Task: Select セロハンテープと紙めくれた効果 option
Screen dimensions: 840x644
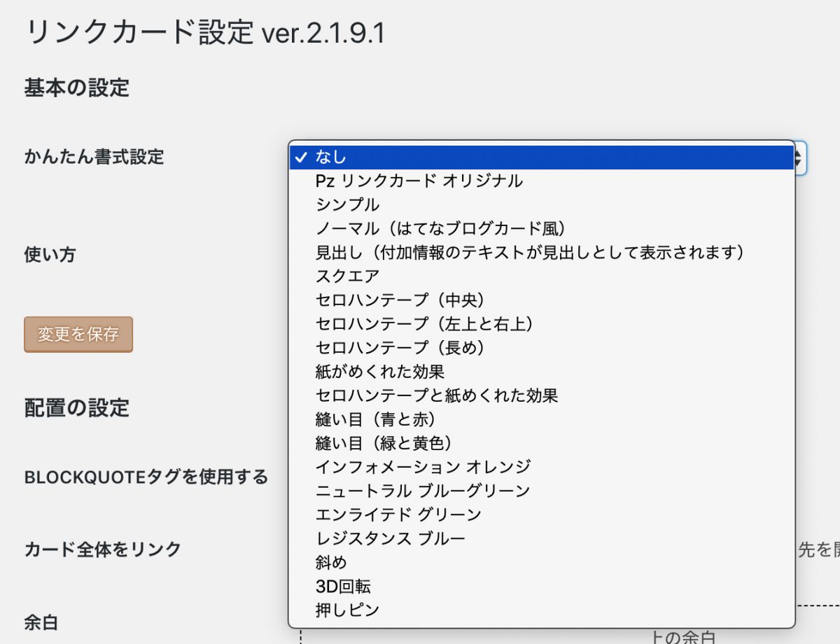Action: coord(542,395)
